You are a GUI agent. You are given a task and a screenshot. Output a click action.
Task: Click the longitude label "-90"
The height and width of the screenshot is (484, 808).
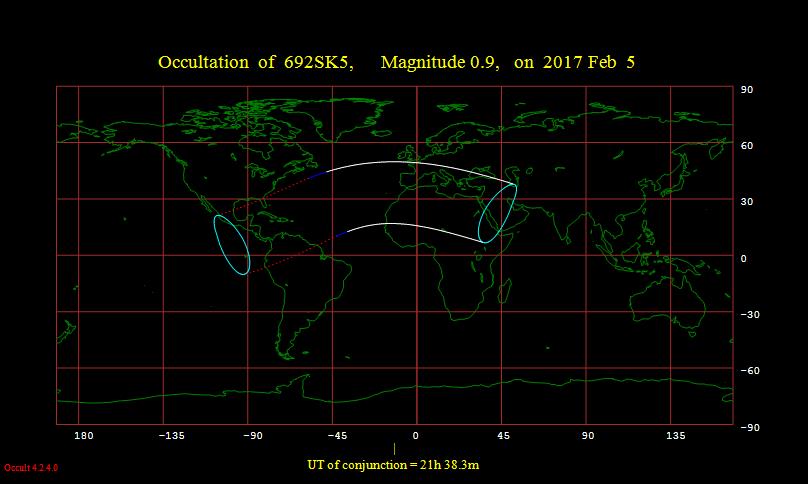tap(252, 436)
